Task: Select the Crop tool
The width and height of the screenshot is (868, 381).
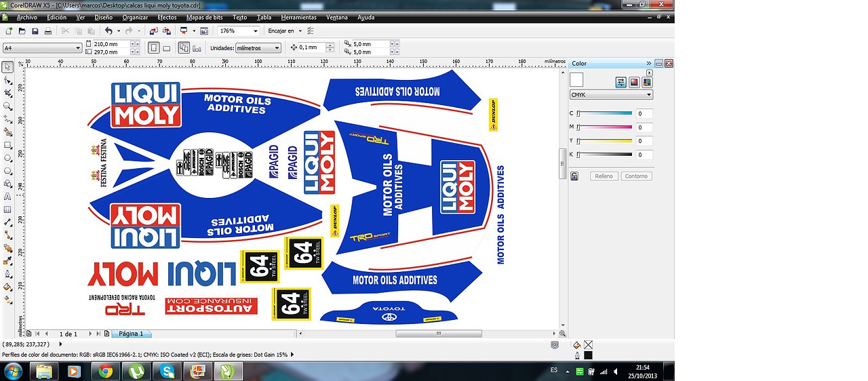Action: (7, 93)
